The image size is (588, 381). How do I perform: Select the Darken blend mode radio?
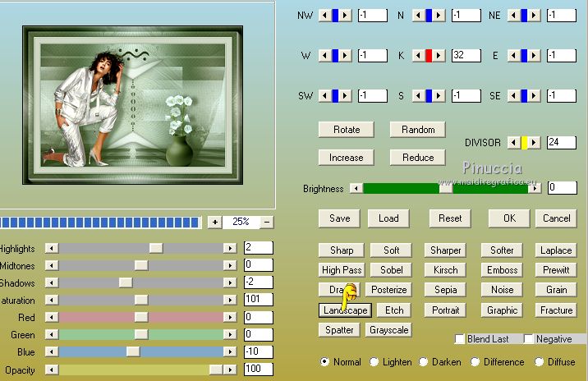424,362
